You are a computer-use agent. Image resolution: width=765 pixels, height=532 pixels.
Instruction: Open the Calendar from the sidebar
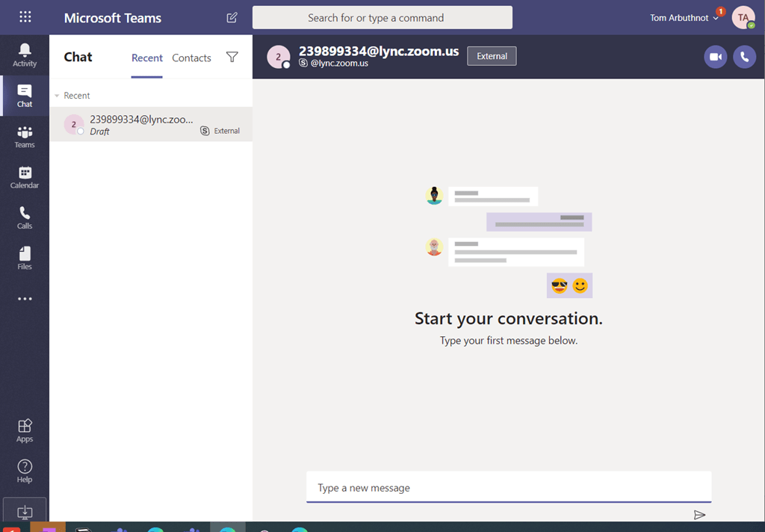tap(25, 177)
